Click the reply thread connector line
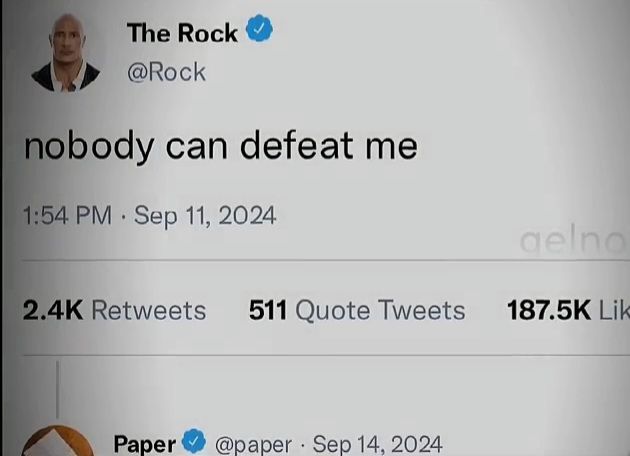630x456 pixels. coord(58,389)
